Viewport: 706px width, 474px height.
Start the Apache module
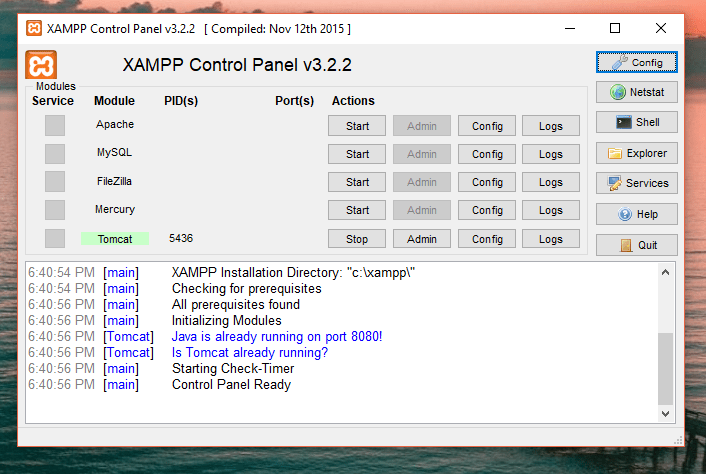tap(357, 126)
